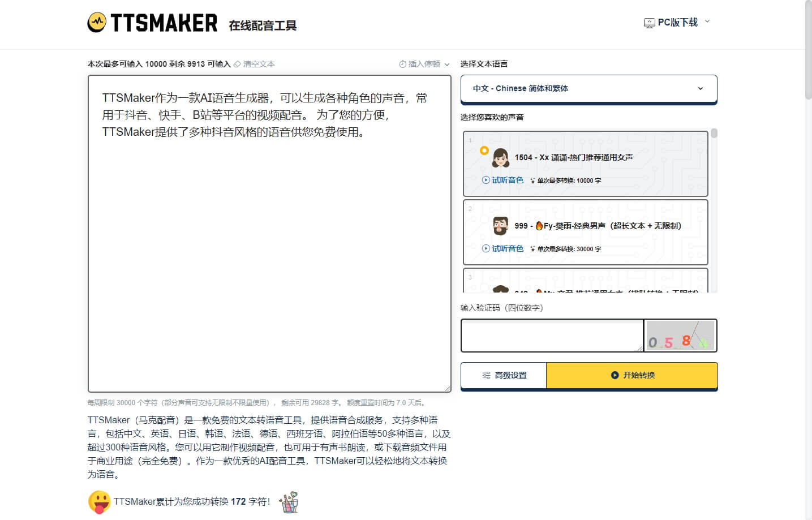The height and width of the screenshot is (520, 812).
Task: Click the text area resize handle
Action: click(448, 388)
